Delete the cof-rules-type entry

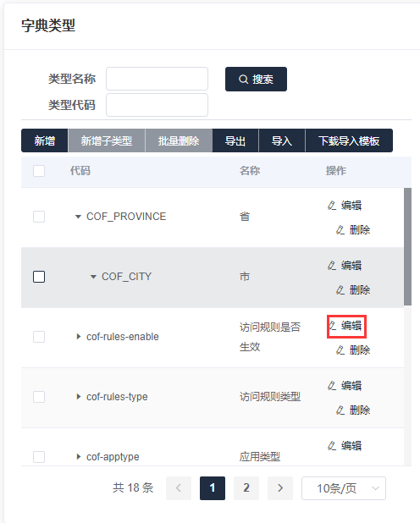coord(353,410)
